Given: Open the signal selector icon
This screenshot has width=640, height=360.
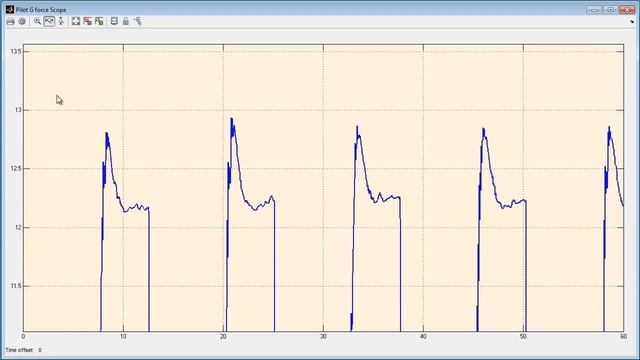Looking at the screenshot, I should click(138, 21).
